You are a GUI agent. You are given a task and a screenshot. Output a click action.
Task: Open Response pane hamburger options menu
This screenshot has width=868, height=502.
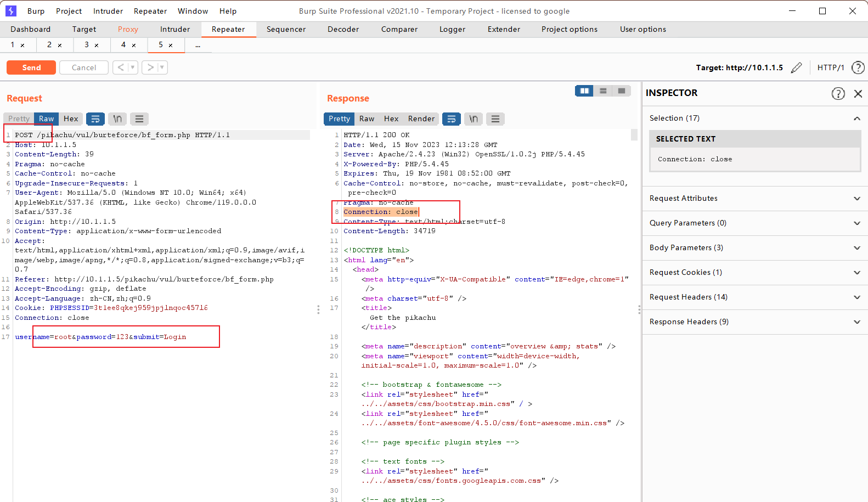(x=495, y=119)
